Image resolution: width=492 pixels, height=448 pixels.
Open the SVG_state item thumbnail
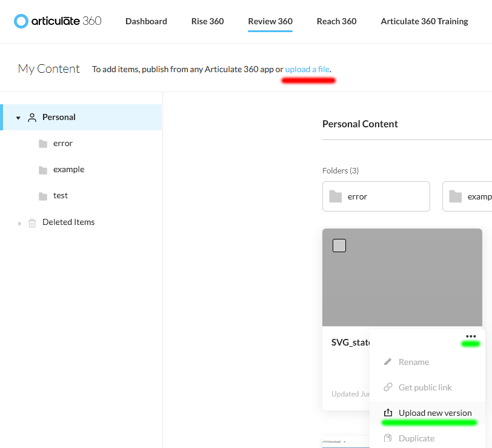point(402,278)
